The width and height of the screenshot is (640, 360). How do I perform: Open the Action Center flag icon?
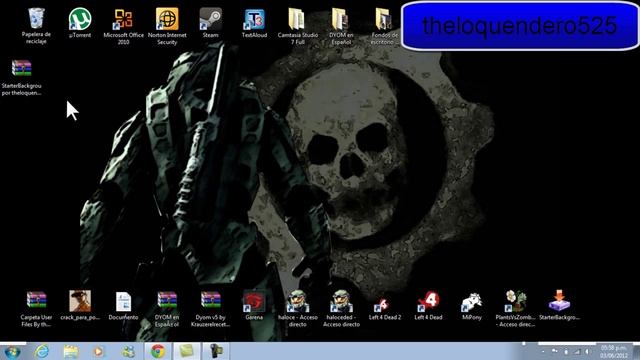[x=555, y=351]
